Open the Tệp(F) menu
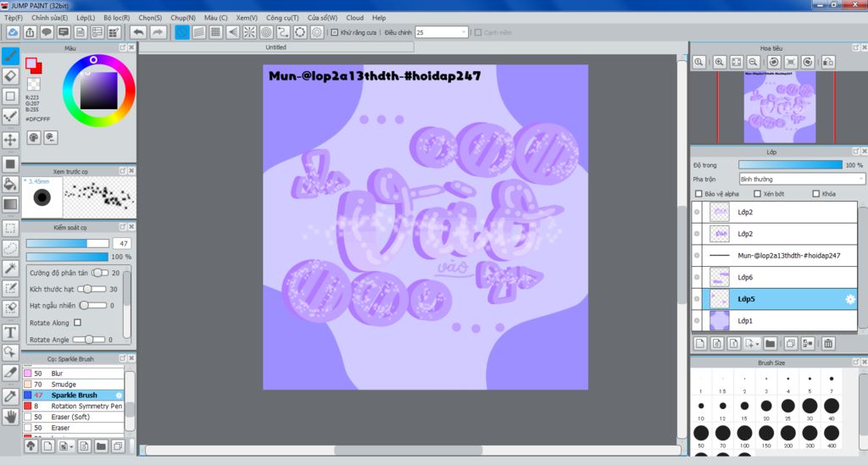 click(x=14, y=18)
